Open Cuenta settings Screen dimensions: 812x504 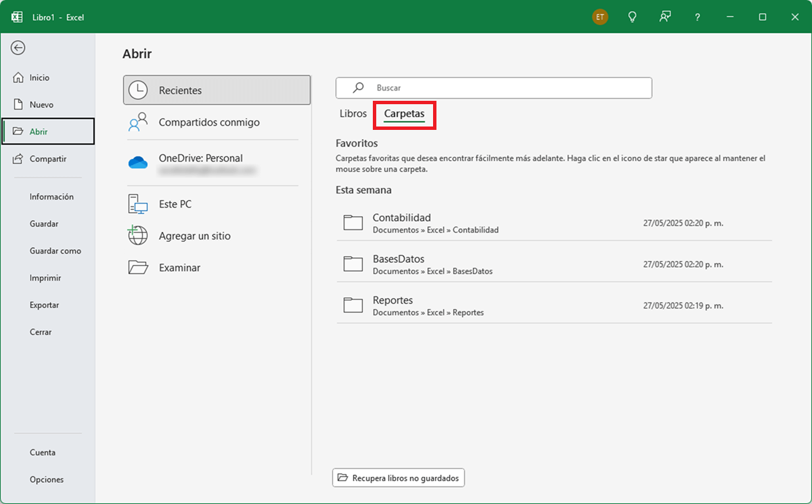click(43, 453)
